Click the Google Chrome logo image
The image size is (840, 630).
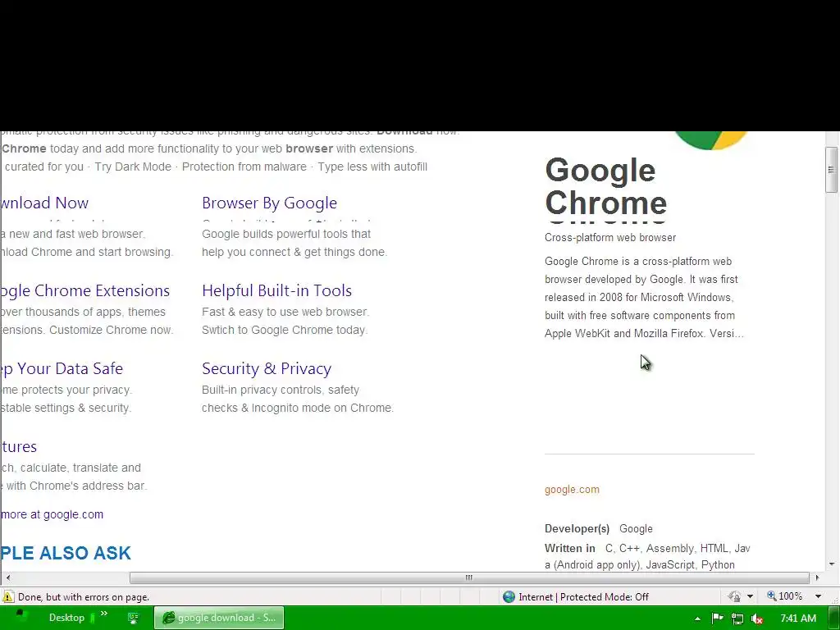pyautogui.click(x=710, y=139)
